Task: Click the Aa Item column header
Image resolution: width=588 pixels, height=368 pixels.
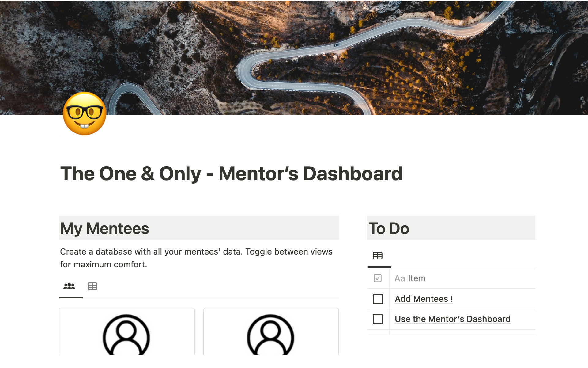Action: (410, 278)
